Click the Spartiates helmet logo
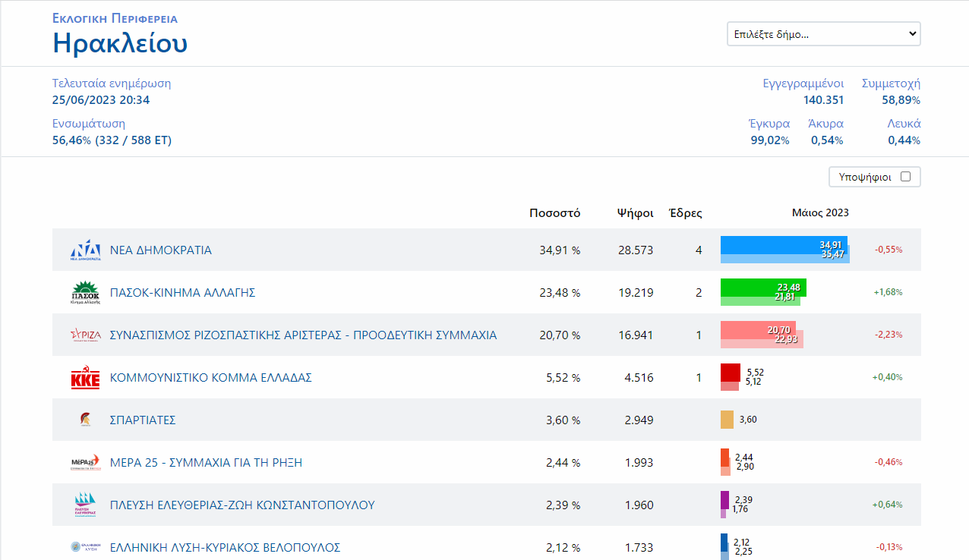 (x=85, y=420)
